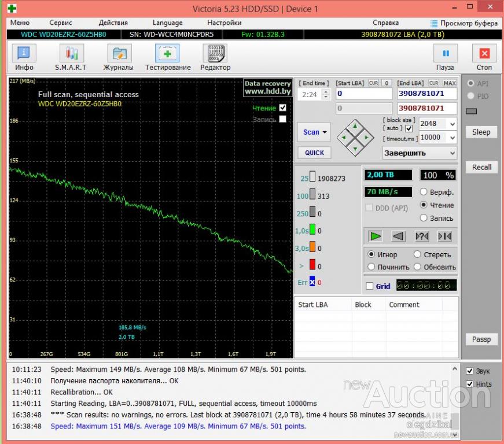Screen dimensions: 504x444
Task: Select the Игнор radio option
Action: click(371, 254)
